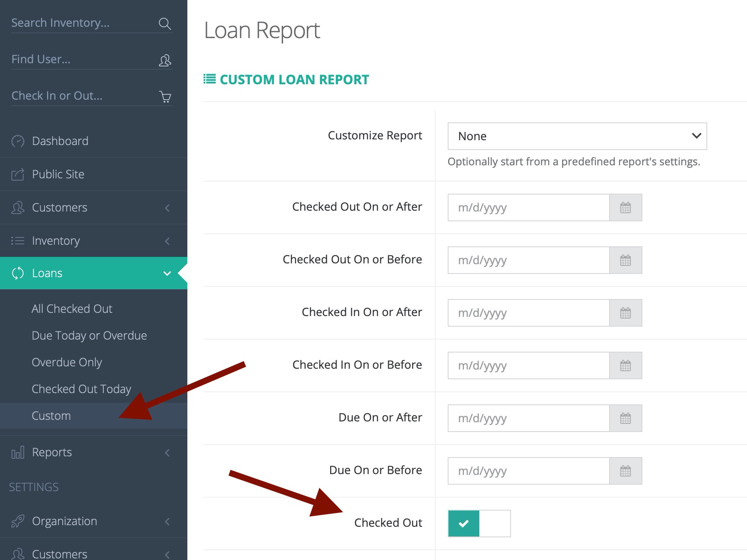Select the Inventory menu item
Viewport: 747px width, 560px height.
tap(94, 241)
